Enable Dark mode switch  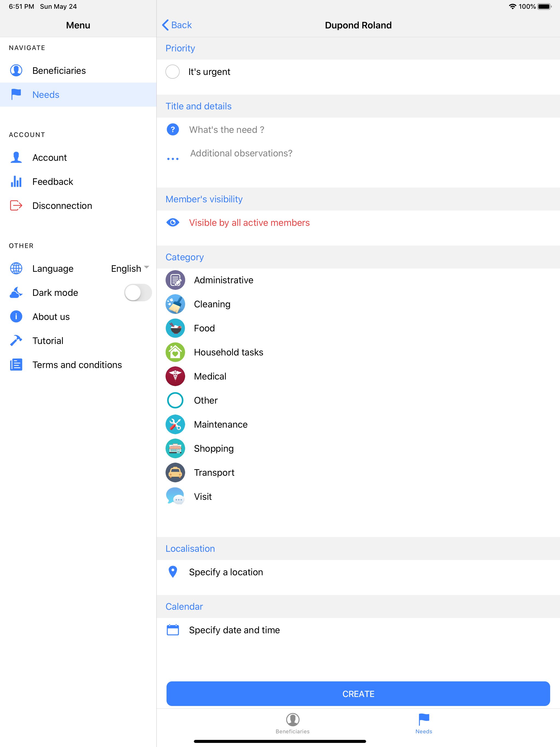pyautogui.click(x=138, y=293)
